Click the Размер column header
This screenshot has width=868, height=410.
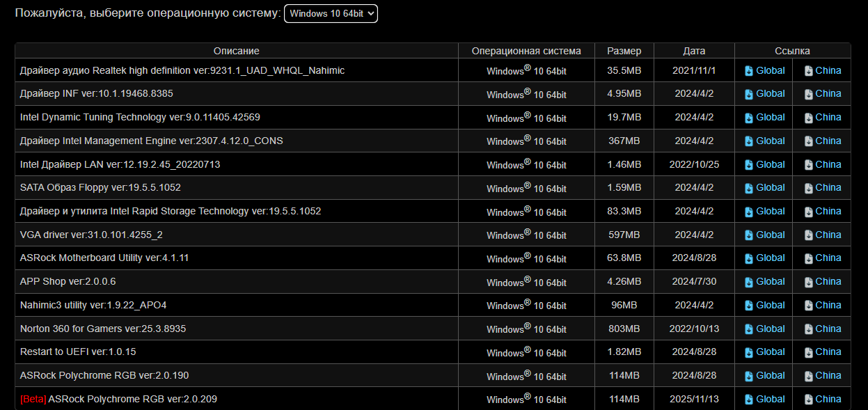pos(624,51)
